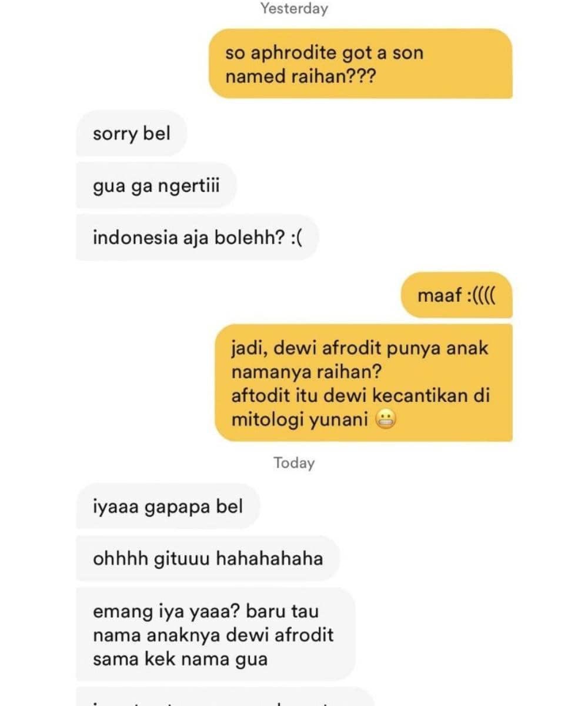Tap 'named raihan???' text line
Image resolution: width=588 pixels, height=706 pixels.
click(300, 76)
